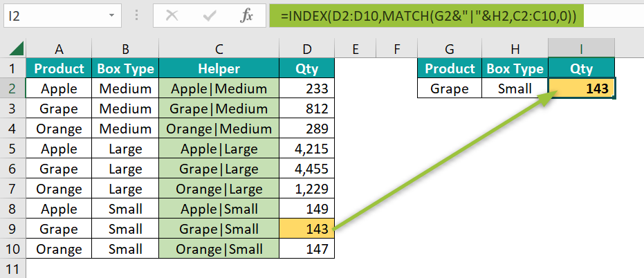
Task: Select result cell I2 showing 143
Action: tap(582, 89)
